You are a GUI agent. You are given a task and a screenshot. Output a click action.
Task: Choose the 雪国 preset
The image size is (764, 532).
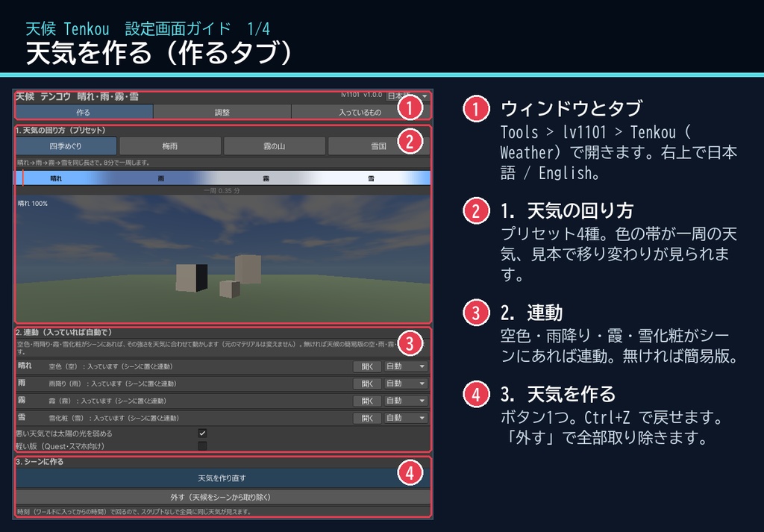pyautogui.click(x=378, y=145)
